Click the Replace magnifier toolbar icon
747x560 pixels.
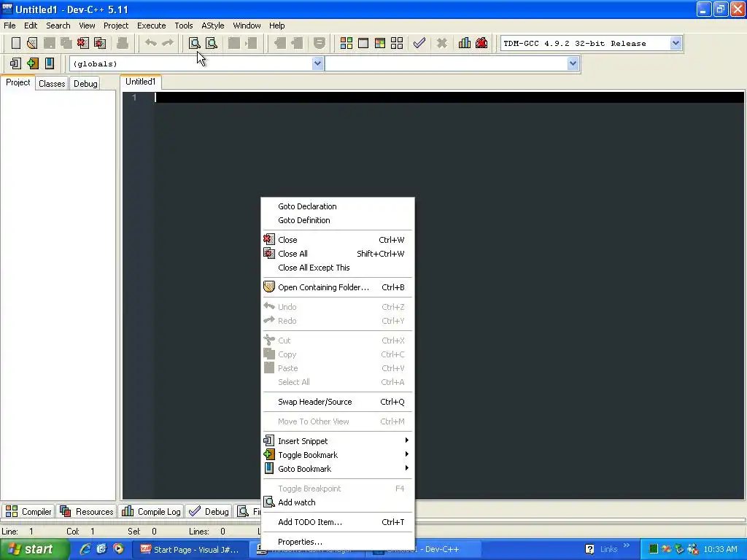[212, 43]
